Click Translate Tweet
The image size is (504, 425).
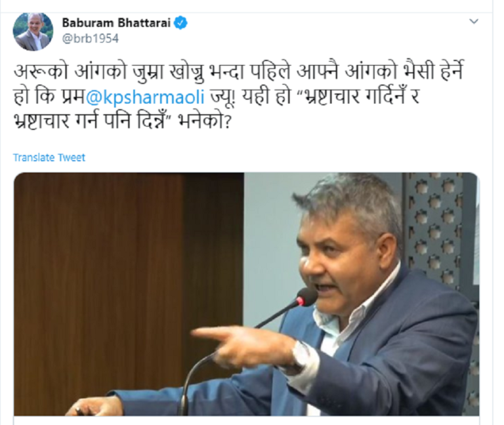(x=49, y=157)
